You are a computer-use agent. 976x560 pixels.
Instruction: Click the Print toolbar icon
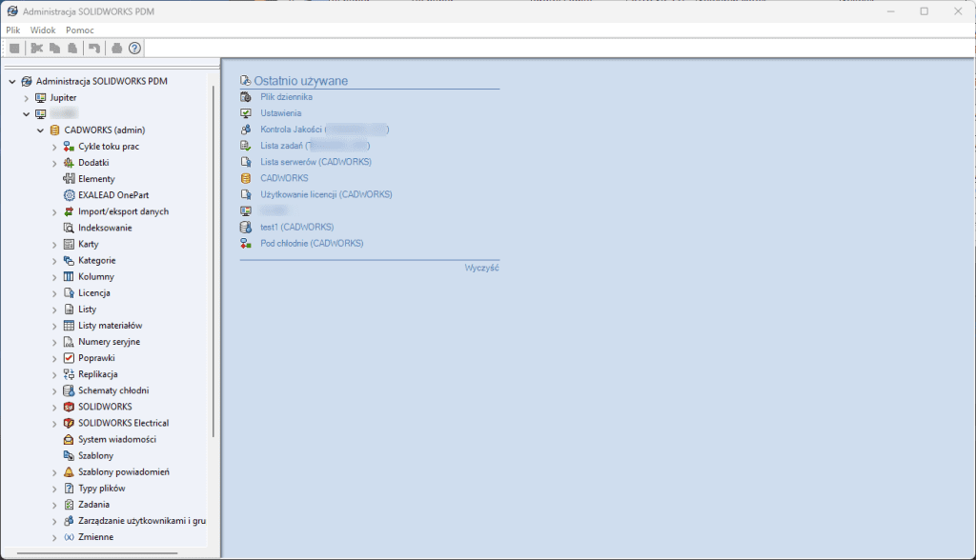(x=116, y=48)
